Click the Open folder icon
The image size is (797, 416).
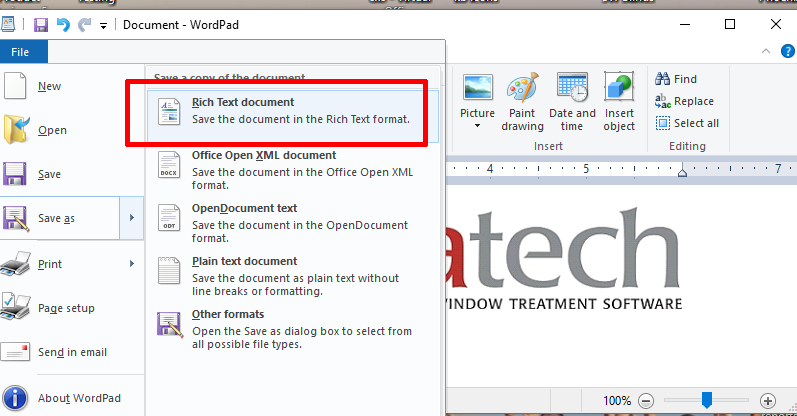point(16,130)
